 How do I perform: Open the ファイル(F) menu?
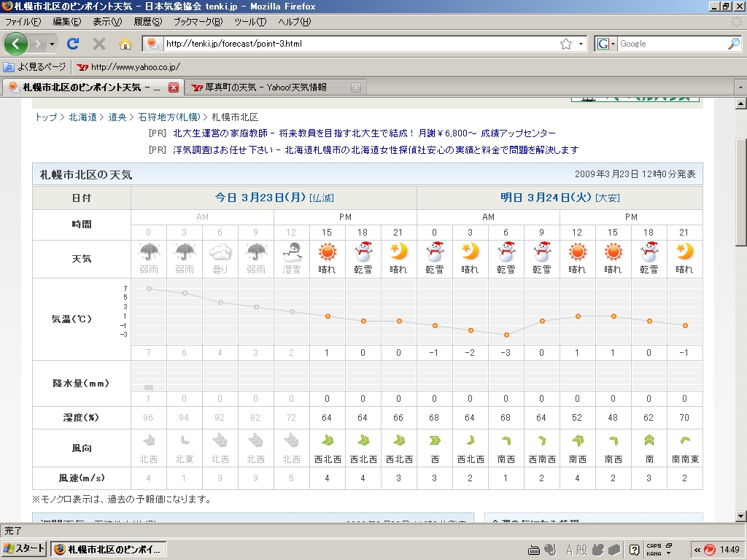[x=23, y=21]
